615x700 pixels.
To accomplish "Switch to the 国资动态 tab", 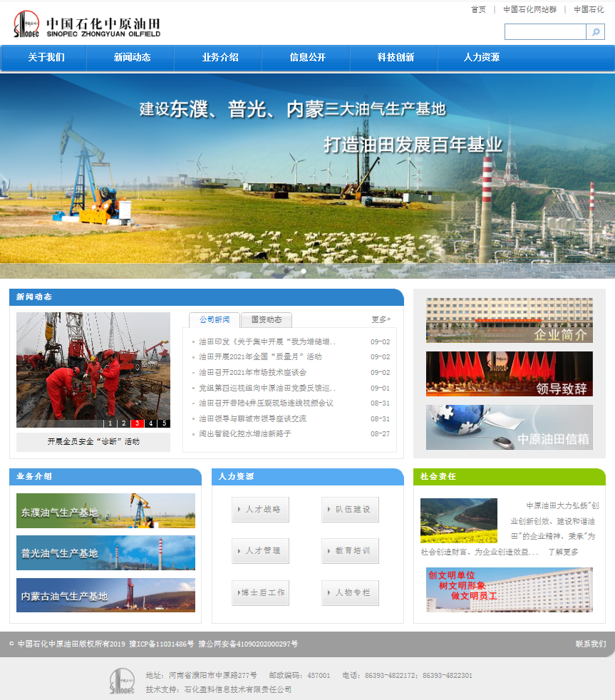I will click(x=267, y=319).
